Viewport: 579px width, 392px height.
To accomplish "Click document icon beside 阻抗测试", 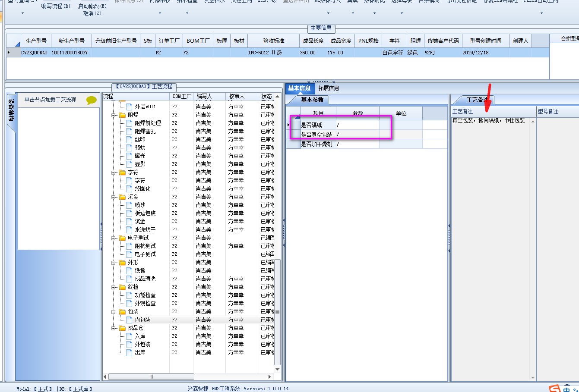I will [129, 246].
